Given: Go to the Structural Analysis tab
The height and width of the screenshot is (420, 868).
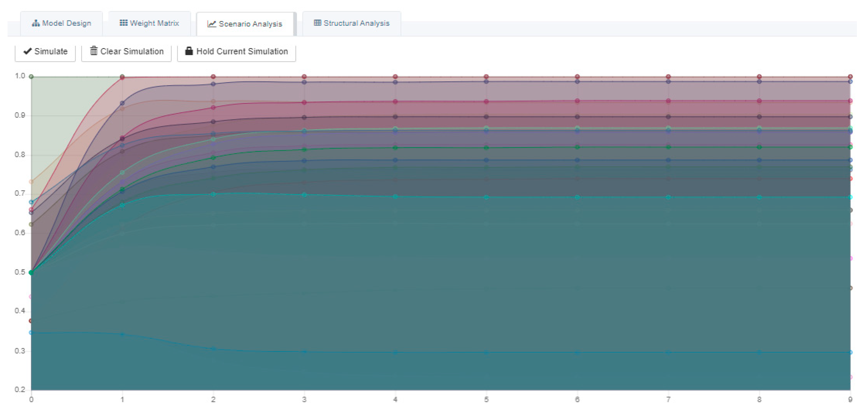Looking at the screenshot, I should [x=356, y=23].
